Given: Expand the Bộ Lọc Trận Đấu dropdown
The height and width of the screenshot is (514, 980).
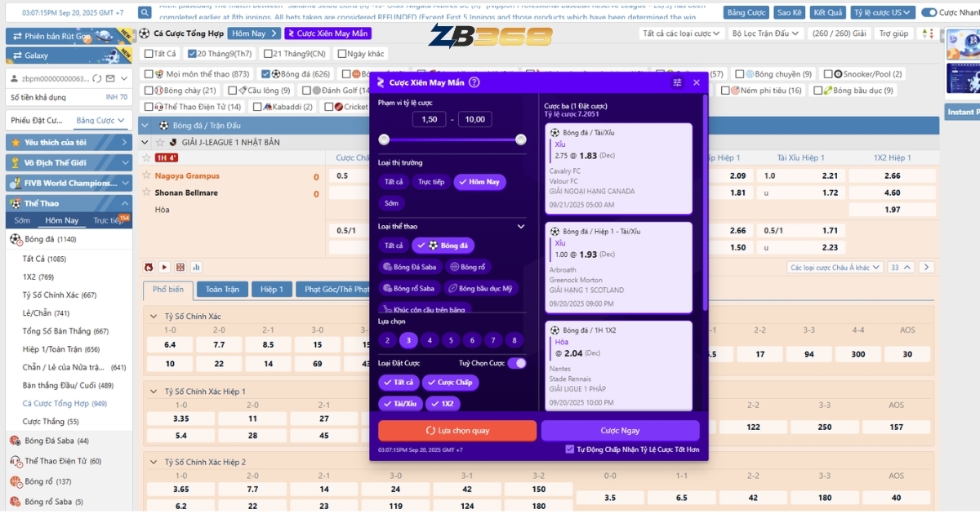Looking at the screenshot, I should 765,33.
